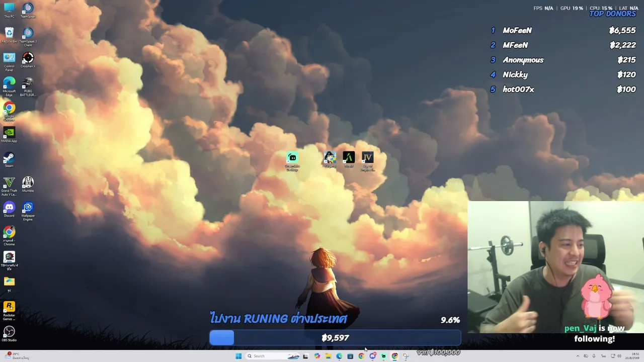Click the Google Chrome desktop shortcut

(x=9, y=111)
